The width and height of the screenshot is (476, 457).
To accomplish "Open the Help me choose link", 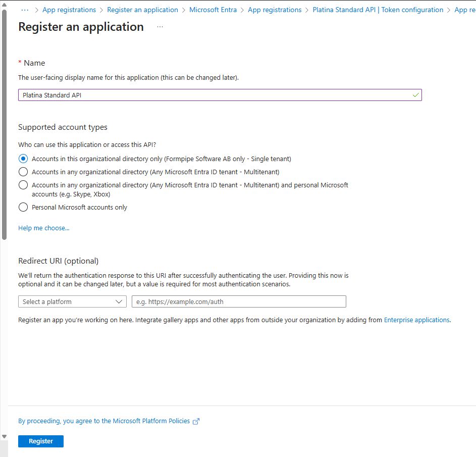I will pos(43,228).
